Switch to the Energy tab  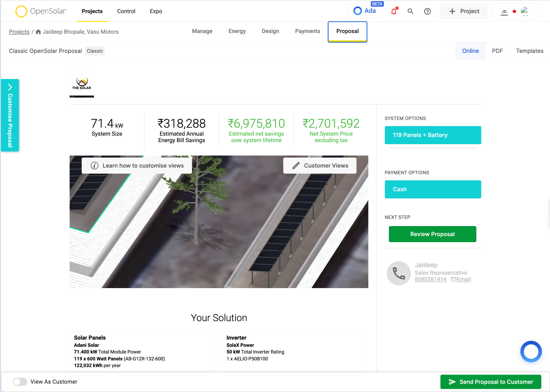pyautogui.click(x=237, y=31)
